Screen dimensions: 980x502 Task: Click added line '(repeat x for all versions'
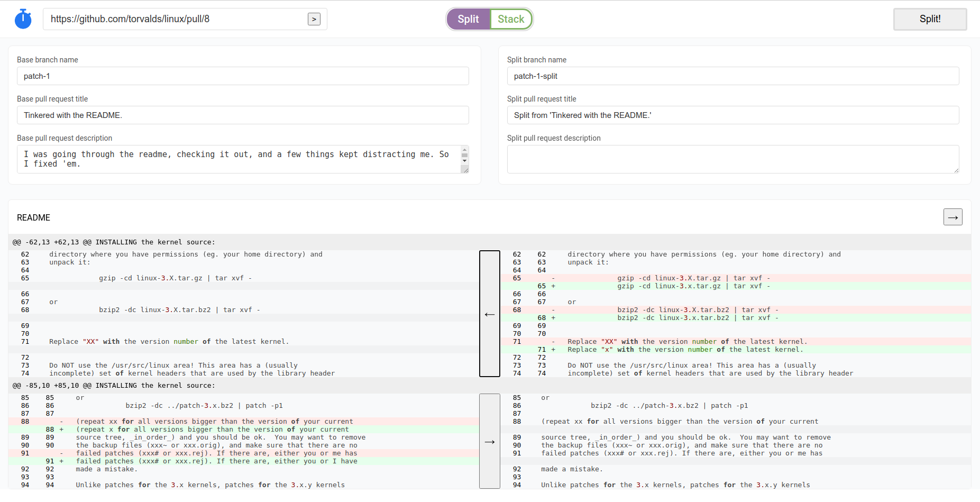point(244,430)
